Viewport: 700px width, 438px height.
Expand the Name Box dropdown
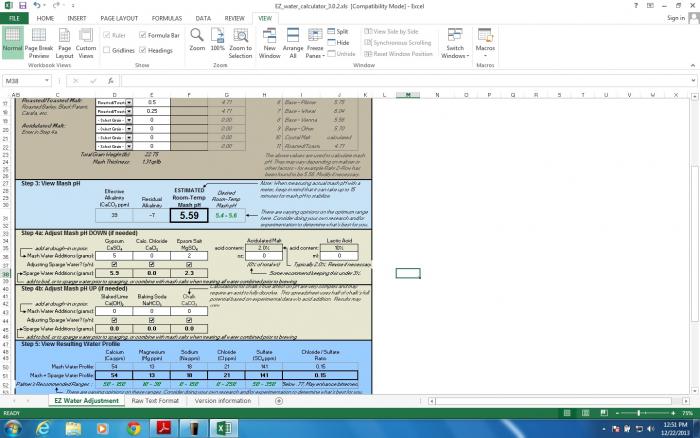click(x=46, y=81)
